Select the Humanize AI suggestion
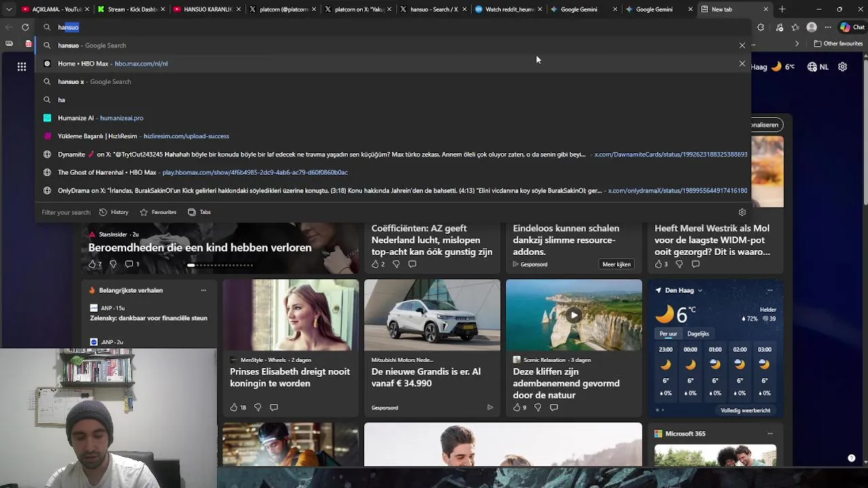The image size is (868, 488). (x=393, y=118)
